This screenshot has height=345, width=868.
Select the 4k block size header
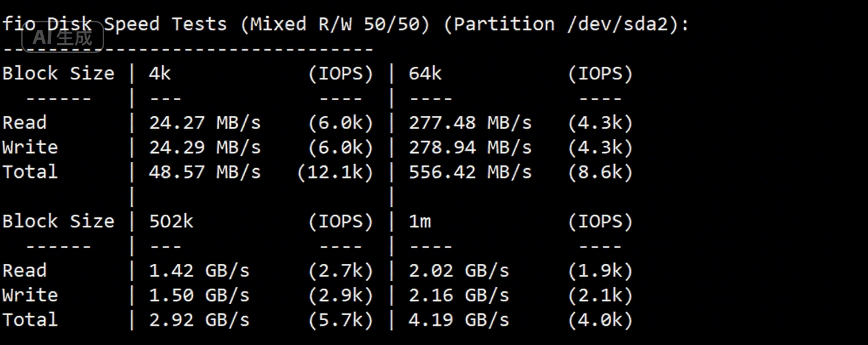160,74
